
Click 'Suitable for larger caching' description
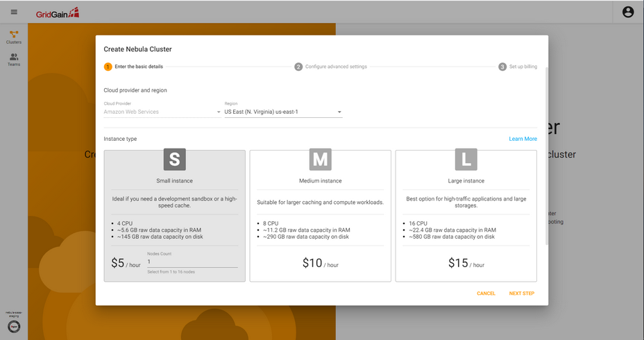click(x=321, y=202)
